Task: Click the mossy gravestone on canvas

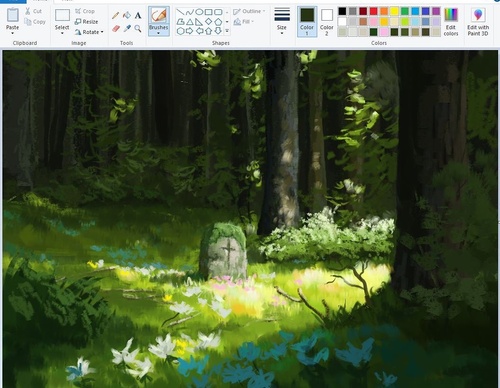Action: [x=223, y=251]
